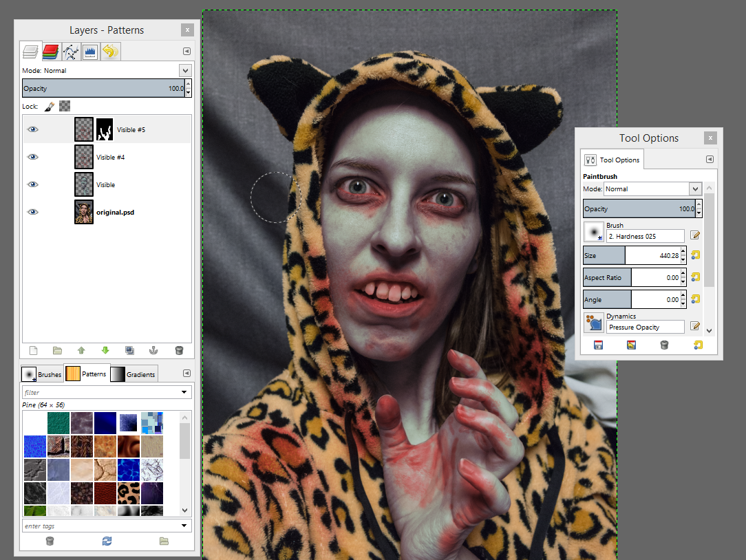Save current tool options preset
The width and height of the screenshot is (746, 560).
coord(599,345)
